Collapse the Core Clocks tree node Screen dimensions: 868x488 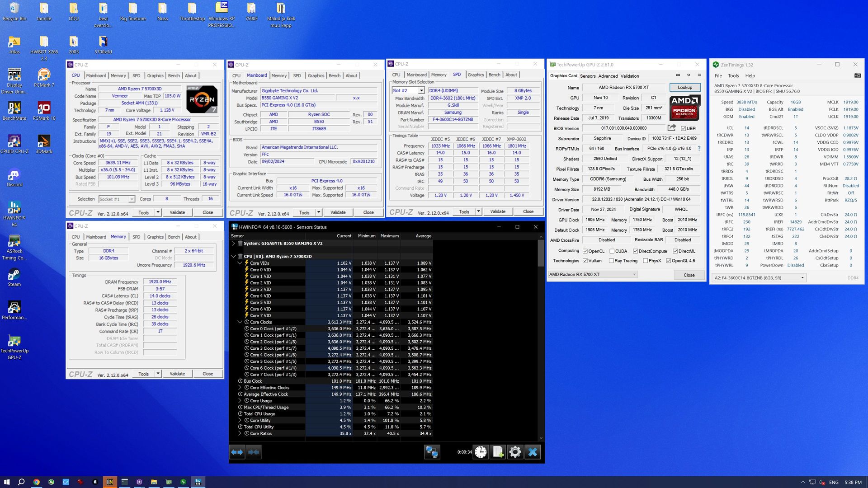tap(240, 322)
